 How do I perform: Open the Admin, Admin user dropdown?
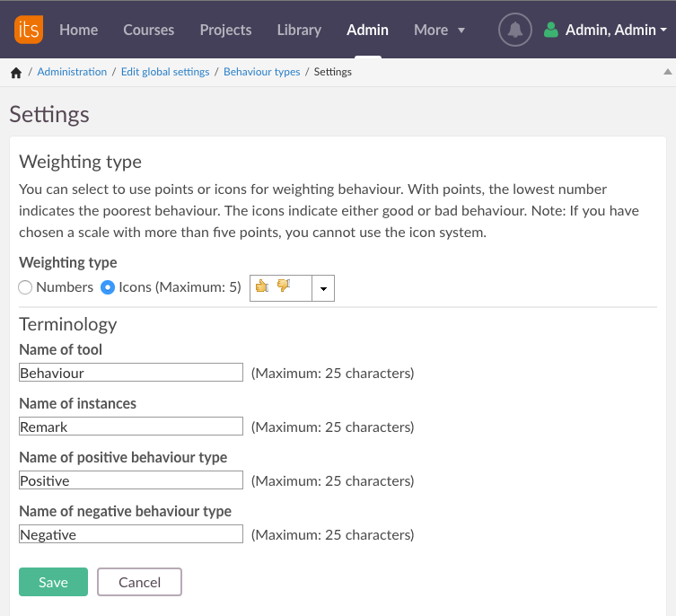pos(616,30)
